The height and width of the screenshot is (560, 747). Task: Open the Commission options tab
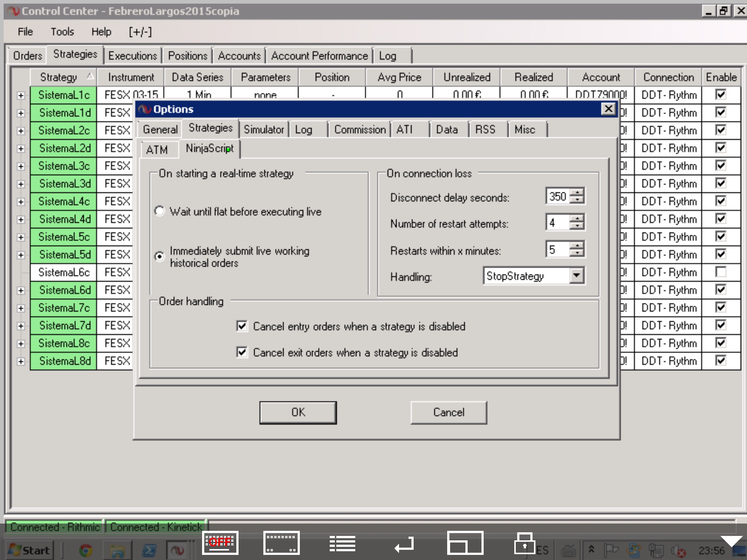[x=360, y=129]
